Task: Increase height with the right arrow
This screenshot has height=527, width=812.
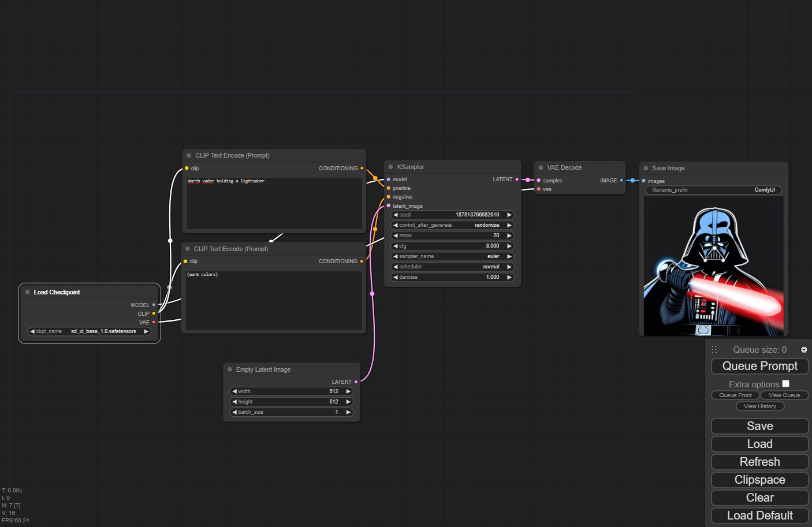Action: (x=348, y=402)
